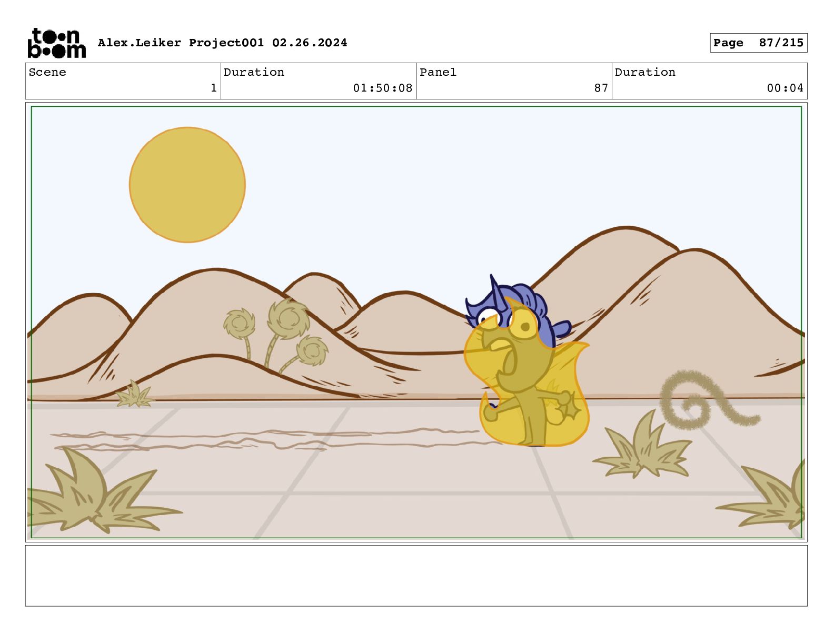Select the scene number value "1"
The image size is (834, 644).
pos(213,88)
